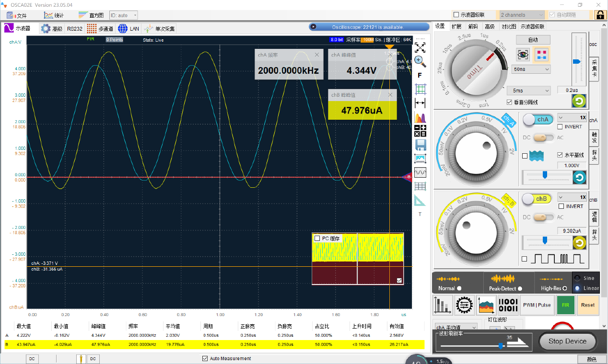Click the chA vertical position slider handle
The width and height of the screenshot is (608, 364).
[545, 174]
